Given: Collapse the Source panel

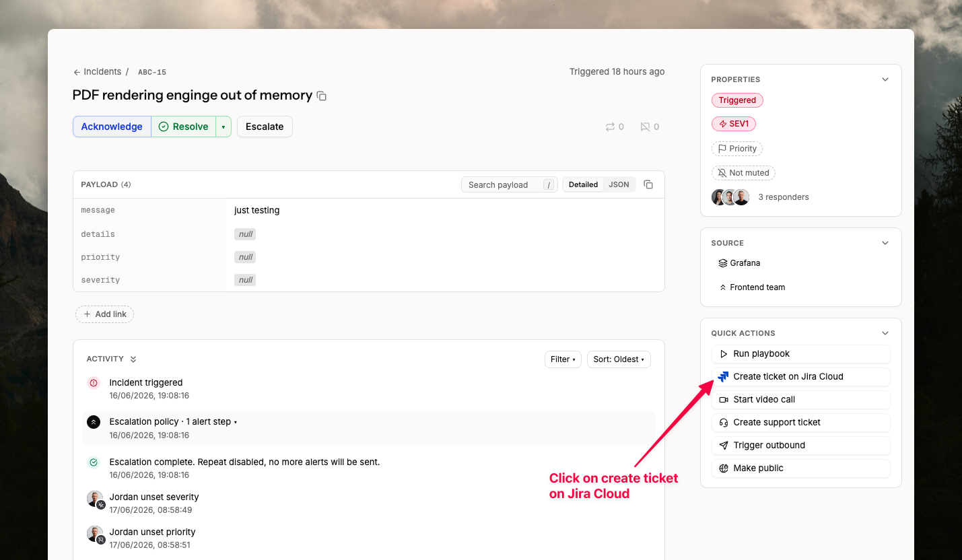Looking at the screenshot, I should point(885,243).
